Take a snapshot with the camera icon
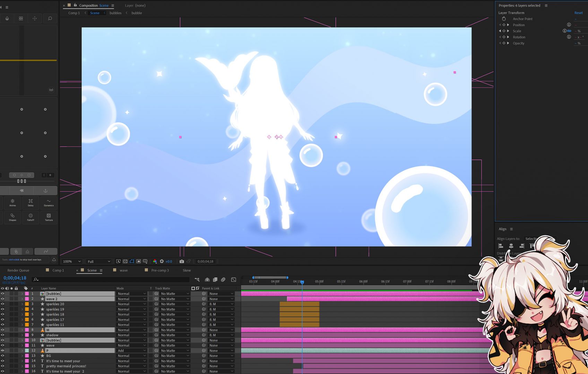Viewport: 588px width, 374px height. 182,261
